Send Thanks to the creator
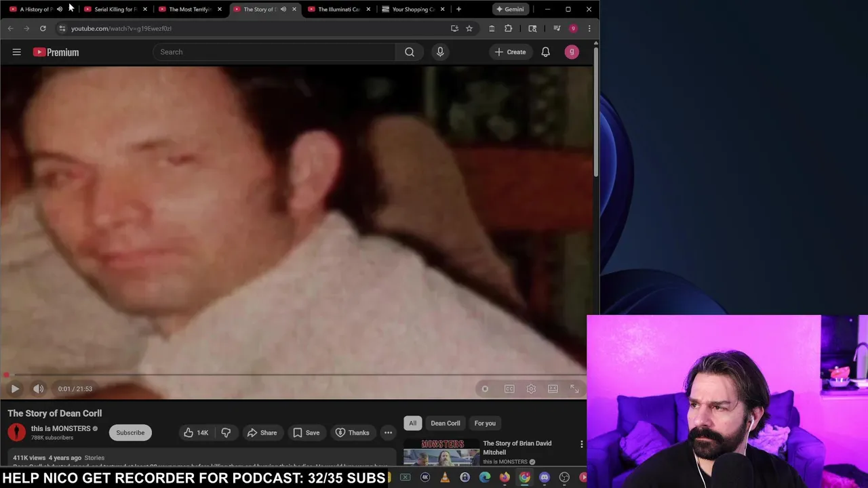This screenshot has width=868, height=488. [x=352, y=432]
